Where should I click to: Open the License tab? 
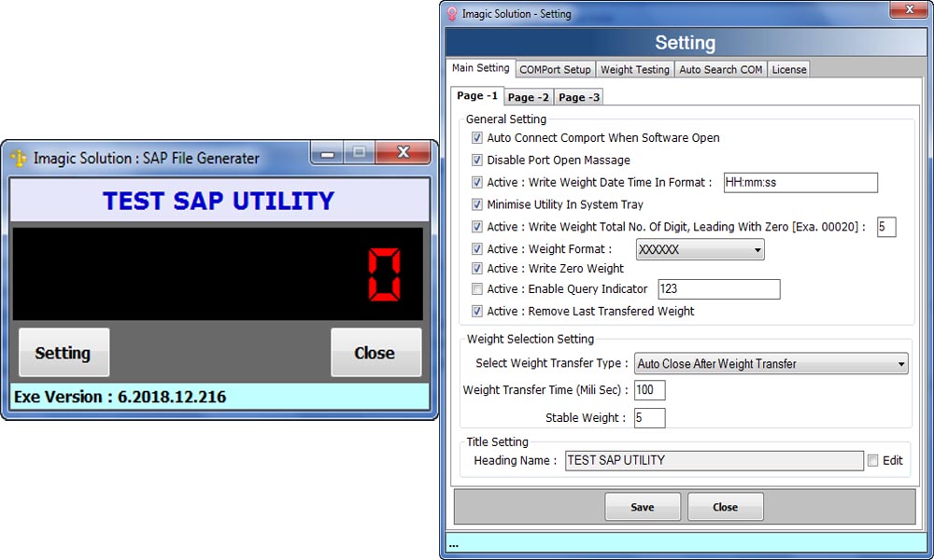(x=788, y=70)
